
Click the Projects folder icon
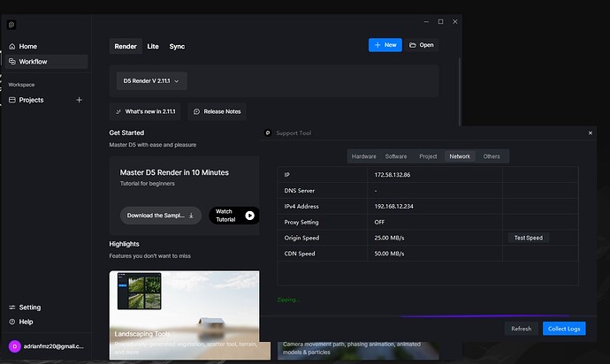tap(12, 100)
